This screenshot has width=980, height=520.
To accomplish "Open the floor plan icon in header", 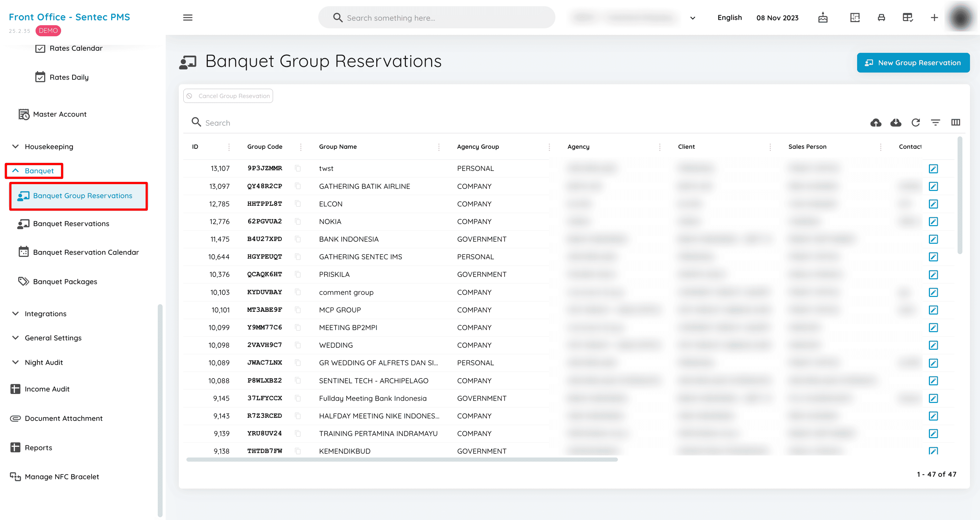I will pos(854,18).
